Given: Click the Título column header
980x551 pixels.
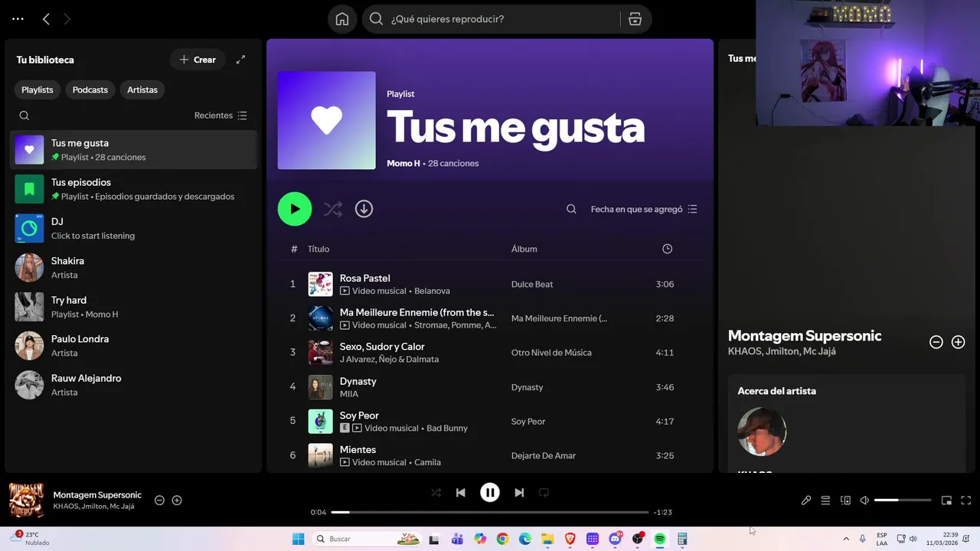Looking at the screenshot, I should 318,249.
